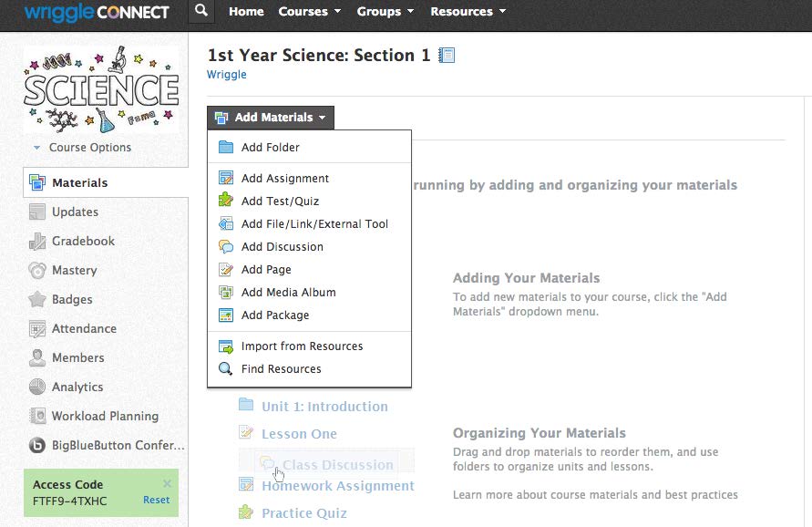Click the Add Folder icon

click(x=226, y=147)
